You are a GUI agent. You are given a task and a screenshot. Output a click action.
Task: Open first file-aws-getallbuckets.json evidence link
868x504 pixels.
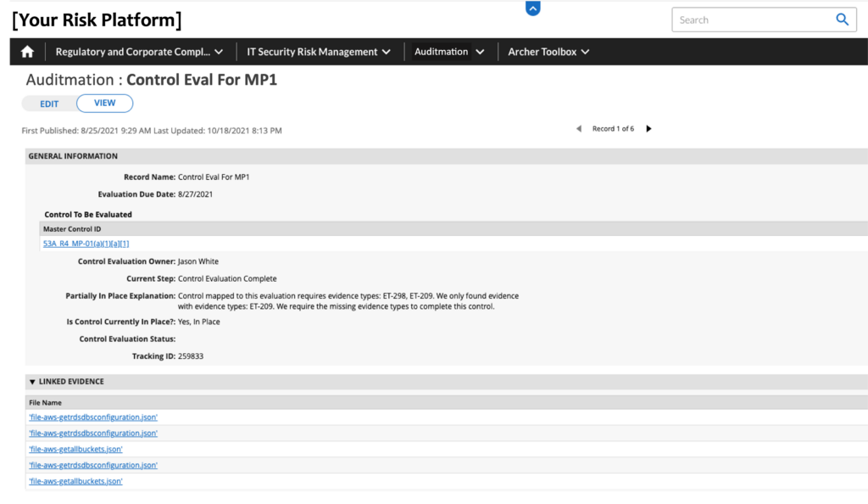(75, 450)
